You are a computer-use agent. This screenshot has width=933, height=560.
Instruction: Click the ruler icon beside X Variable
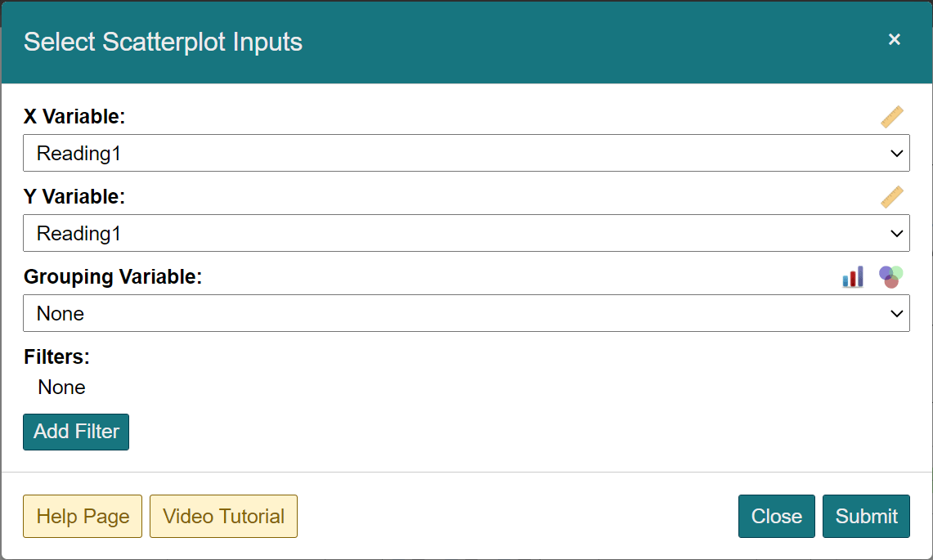pyautogui.click(x=892, y=117)
